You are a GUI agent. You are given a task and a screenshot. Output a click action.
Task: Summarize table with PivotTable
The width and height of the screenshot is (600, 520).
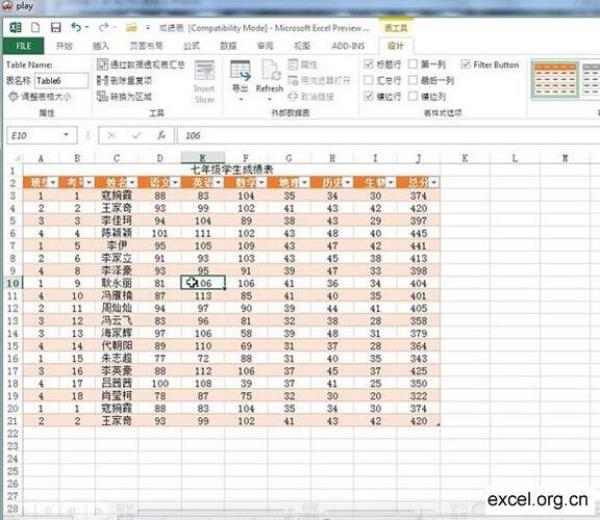point(141,65)
